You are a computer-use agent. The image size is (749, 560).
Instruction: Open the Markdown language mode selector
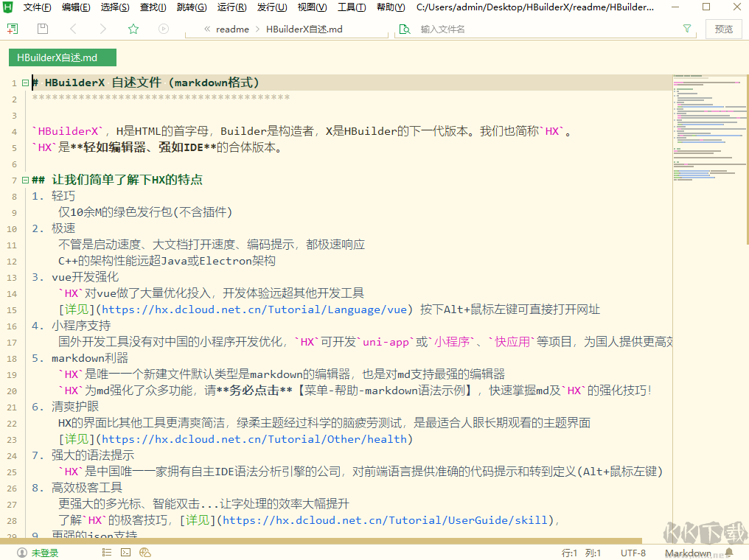[x=688, y=553]
